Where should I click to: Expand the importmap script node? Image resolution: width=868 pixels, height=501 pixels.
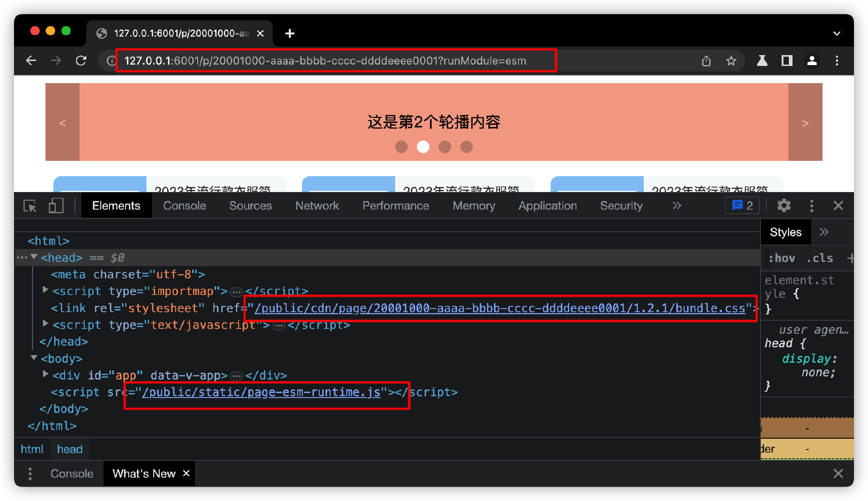(45, 290)
